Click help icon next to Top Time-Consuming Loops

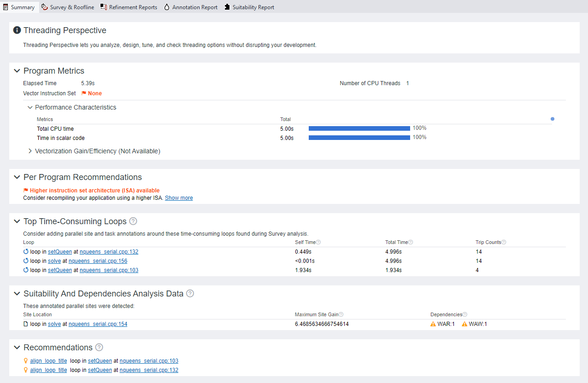[133, 221]
